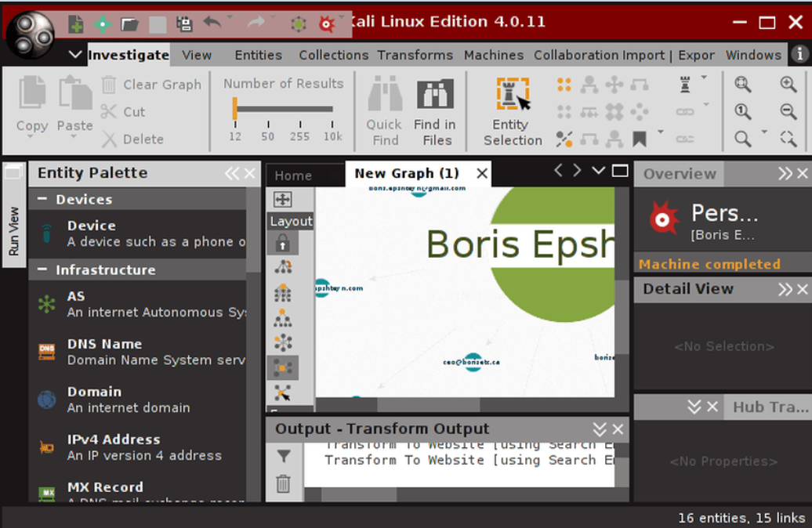Select the block layout icon with rotating arrow
The image size is (812, 528).
click(283, 267)
